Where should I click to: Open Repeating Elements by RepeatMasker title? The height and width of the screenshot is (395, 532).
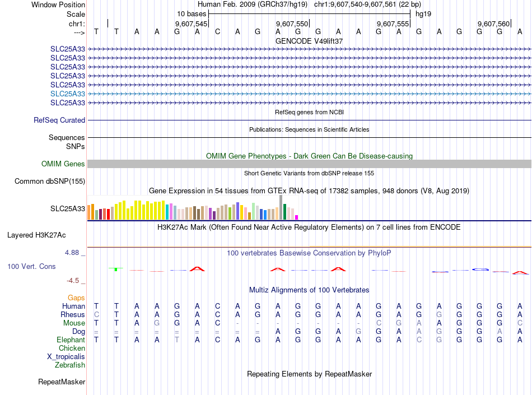coord(309,374)
